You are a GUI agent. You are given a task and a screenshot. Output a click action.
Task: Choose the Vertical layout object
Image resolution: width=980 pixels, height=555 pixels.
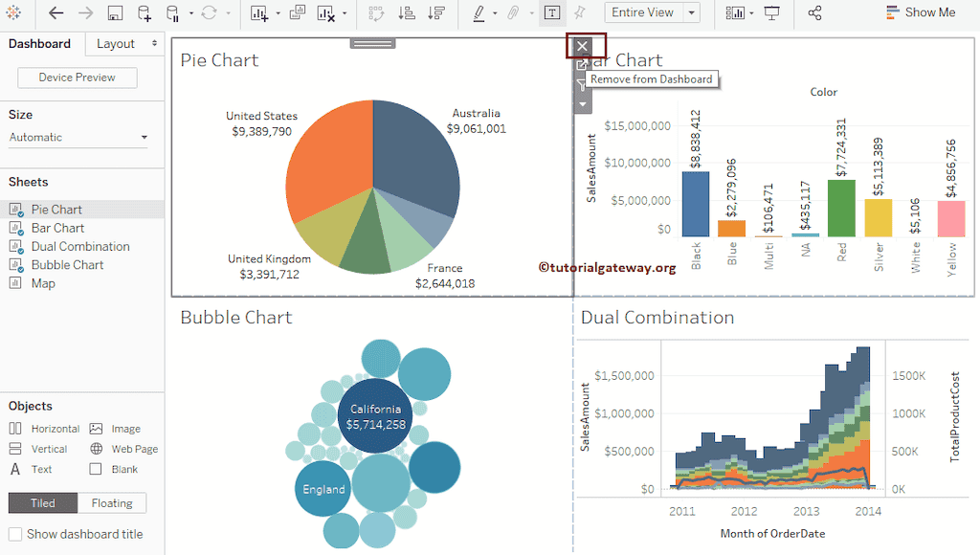tap(38, 449)
